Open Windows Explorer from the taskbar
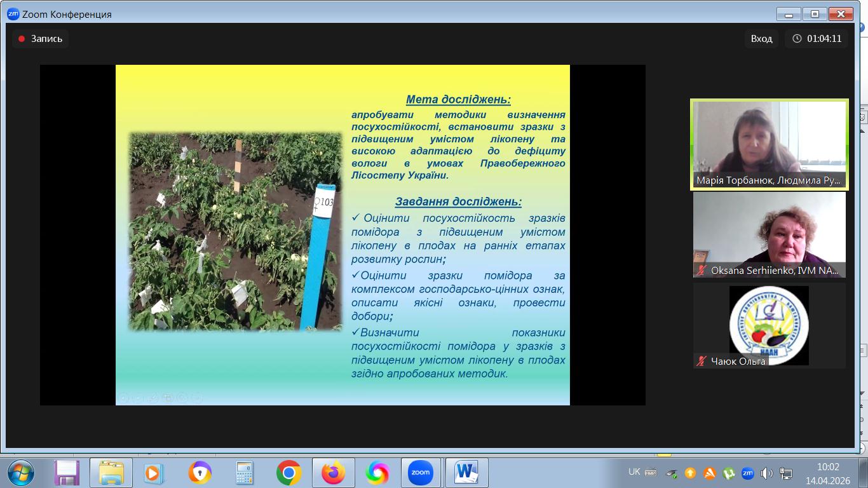 (111, 473)
